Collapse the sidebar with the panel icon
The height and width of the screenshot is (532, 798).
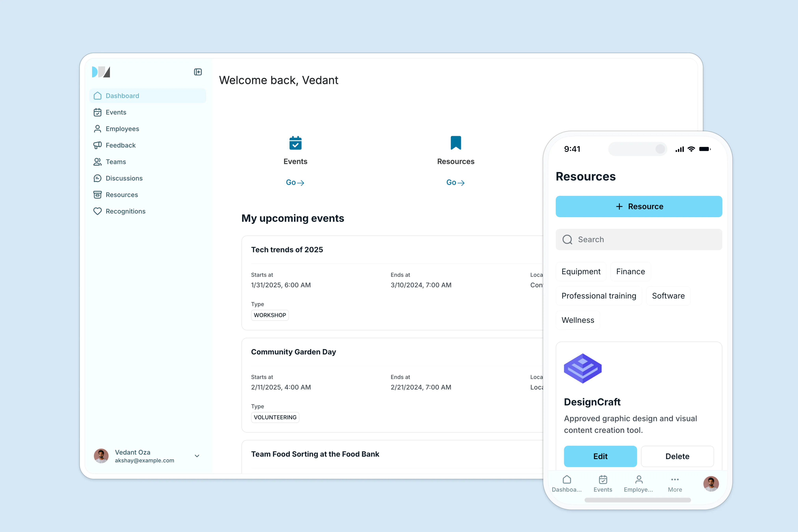point(198,72)
